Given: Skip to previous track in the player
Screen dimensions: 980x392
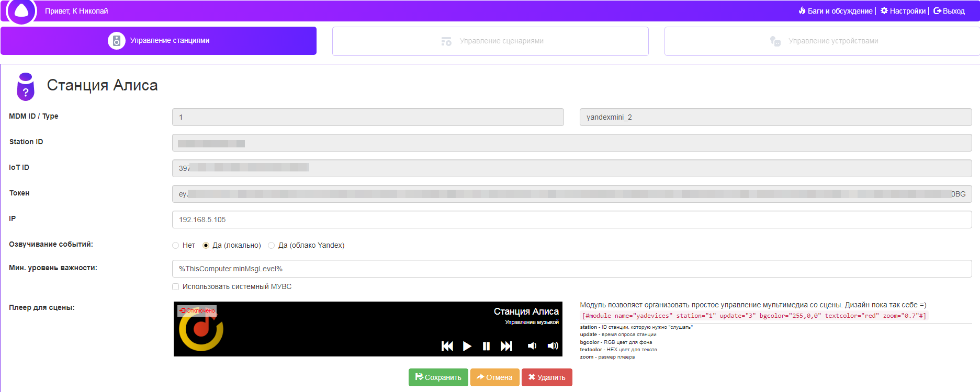Looking at the screenshot, I should (447, 346).
